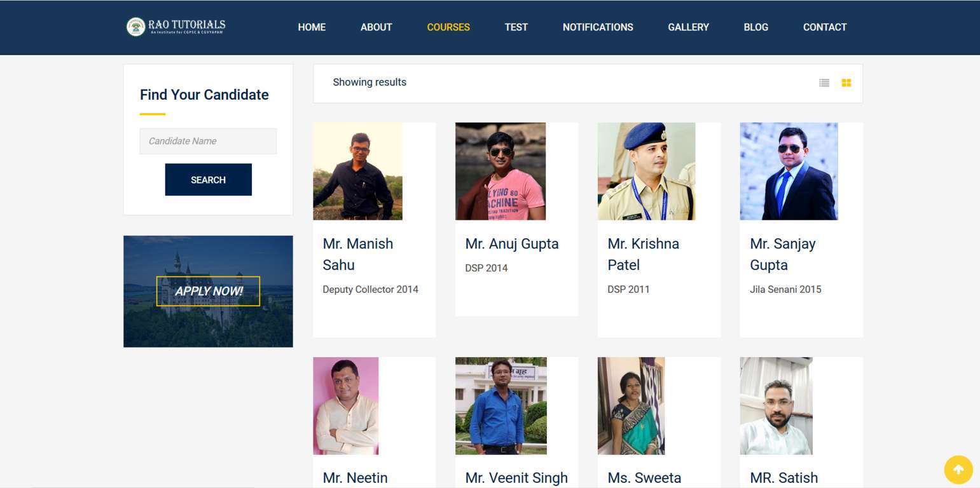Click the Rao Tutorials logo
Image resolution: width=980 pixels, height=488 pixels.
click(x=176, y=27)
